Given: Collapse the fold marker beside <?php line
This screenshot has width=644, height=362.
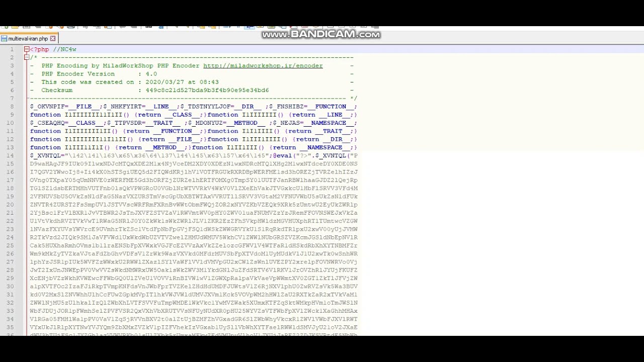Looking at the screenshot, I should tap(26, 49).
